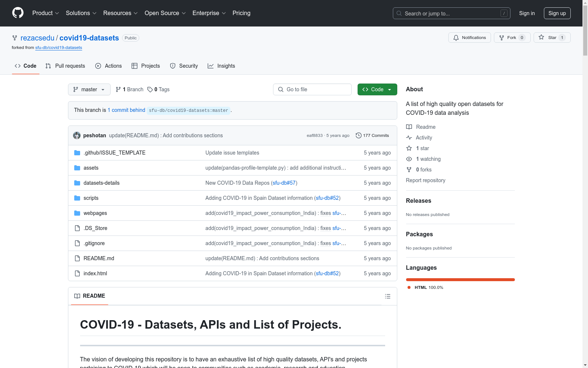Click the .gitignore file icon
Screen dimensions: 588x368
[x=77, y=243]
